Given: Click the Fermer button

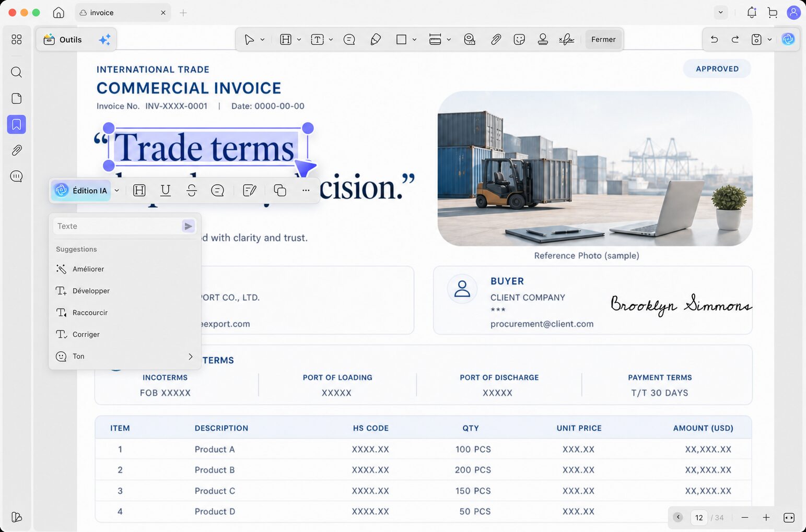Looking at the screenshot, I should (x=603, y=40).
